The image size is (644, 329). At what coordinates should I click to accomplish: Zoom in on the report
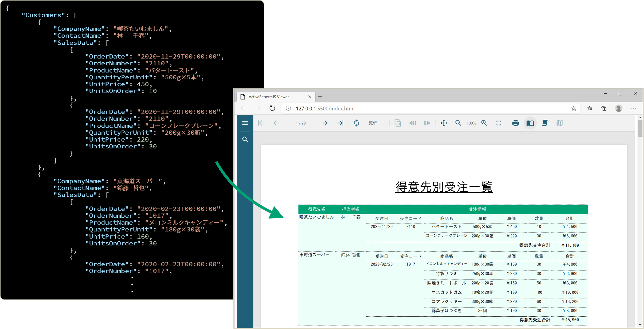[484, 123]
